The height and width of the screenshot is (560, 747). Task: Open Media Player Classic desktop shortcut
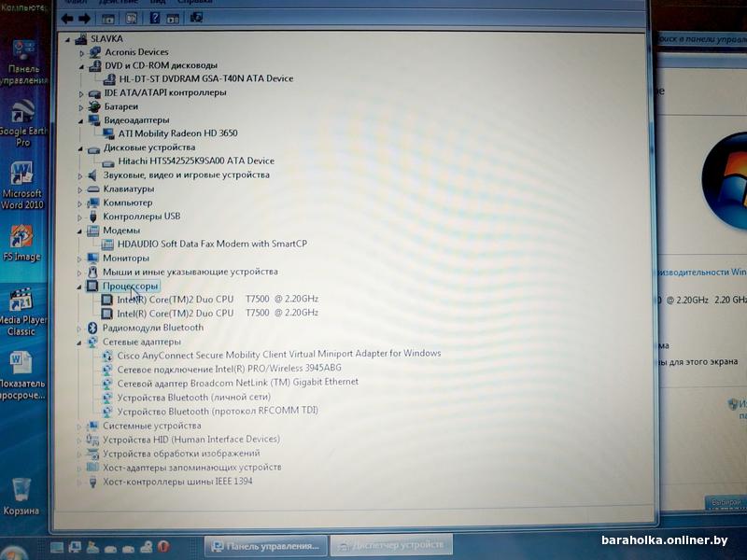[x=21, y=312]
